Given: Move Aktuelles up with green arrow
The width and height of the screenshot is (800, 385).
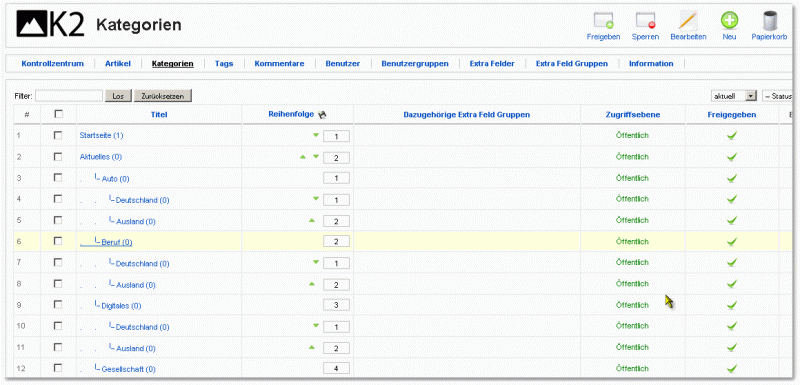Looking at the screenshot, I should point(303,157).
